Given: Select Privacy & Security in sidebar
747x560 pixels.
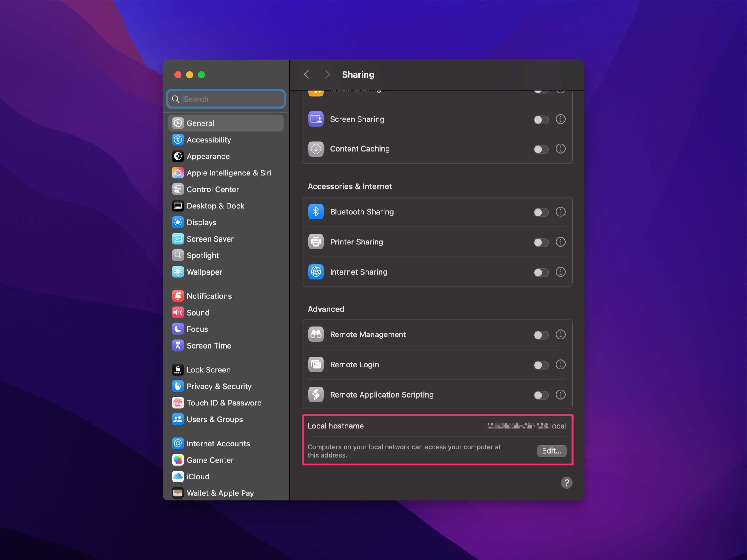Looking at the screenshot, I should [x=219, y=387].
